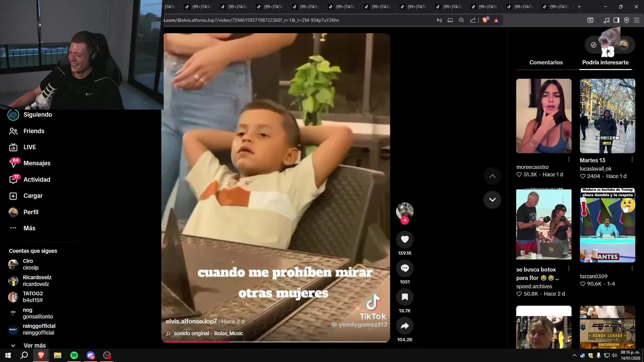
Task: Expand hidden system tray icons chevron
Action: (x=575, y=355)
